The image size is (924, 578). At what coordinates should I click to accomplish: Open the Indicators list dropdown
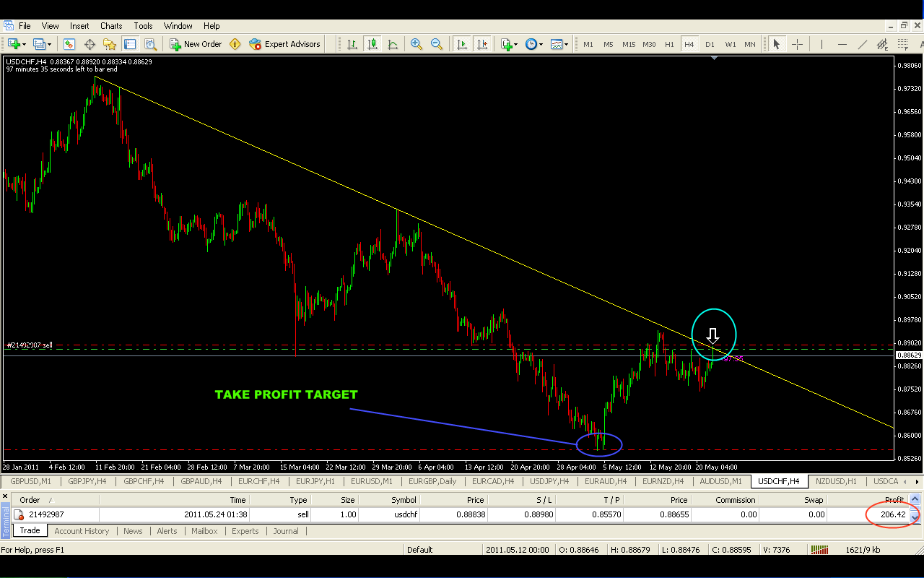(509, 44)
